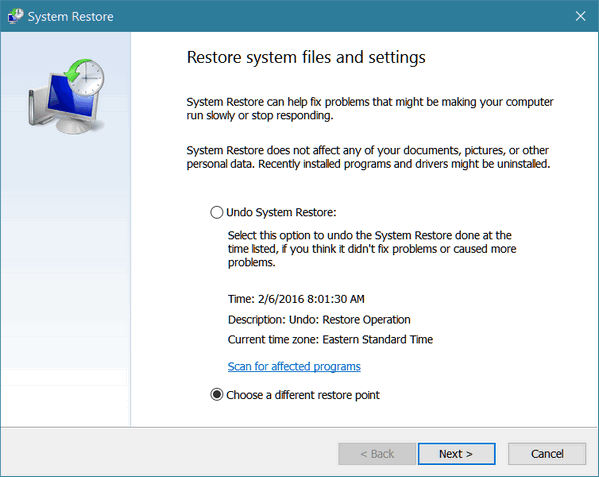Select the Choose a different restore point radio

(217, 395)
